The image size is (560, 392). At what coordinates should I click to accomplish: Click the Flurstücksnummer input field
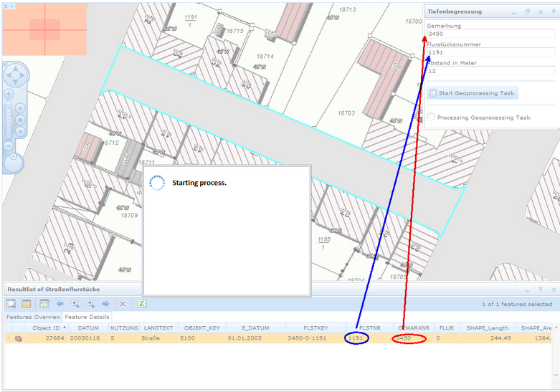490,52
